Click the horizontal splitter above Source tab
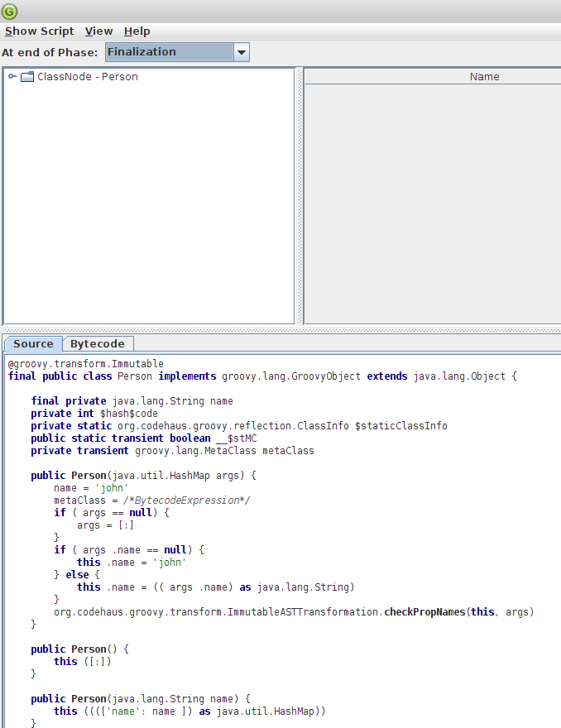 [280, 330]
